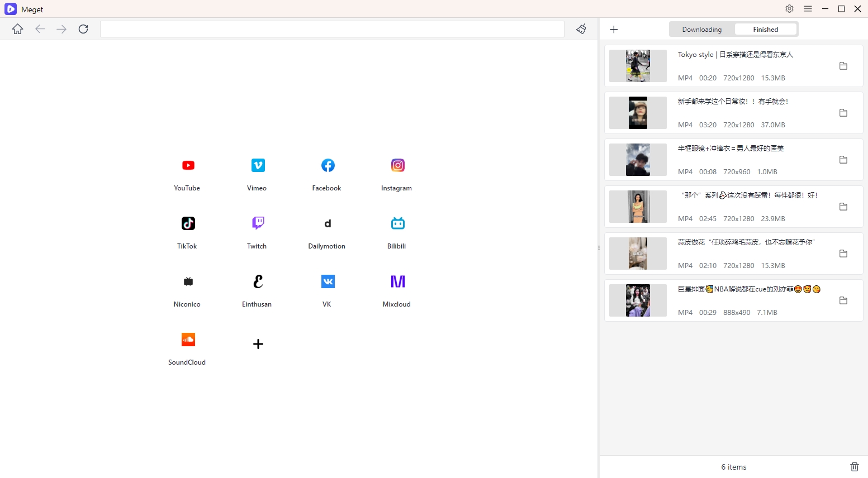868x478 pixels.
Task: Open the Niconico shortcut
Action: 188,281
